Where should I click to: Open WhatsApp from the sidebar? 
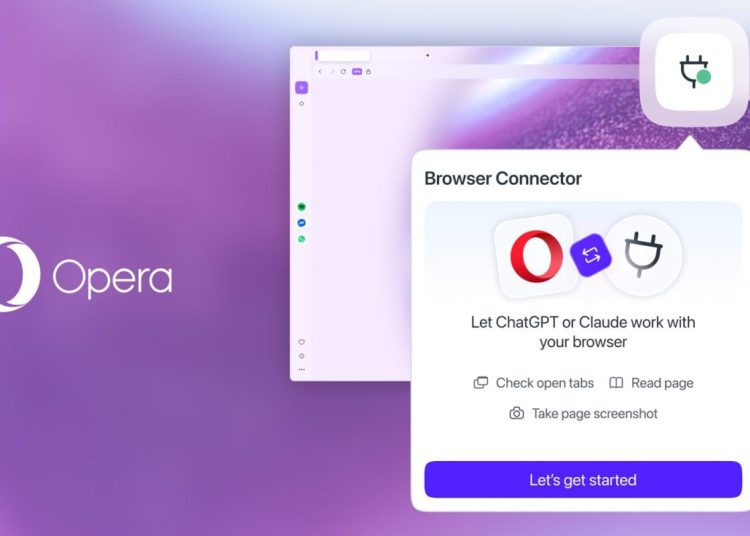pos(301,239)
